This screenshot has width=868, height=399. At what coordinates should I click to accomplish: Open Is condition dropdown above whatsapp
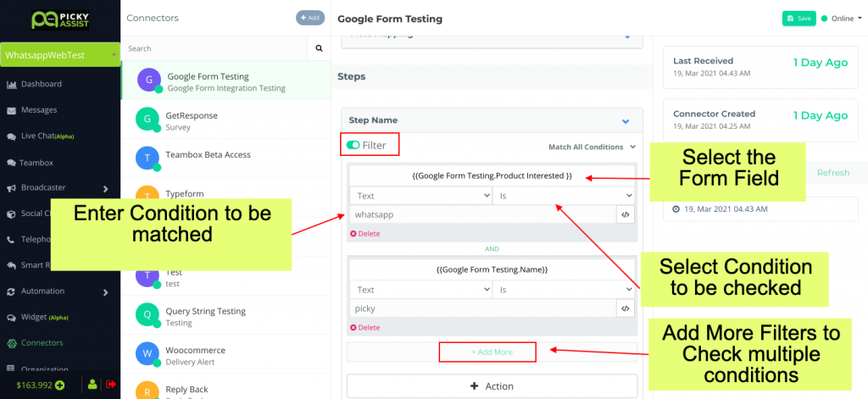tap(564, 196)
